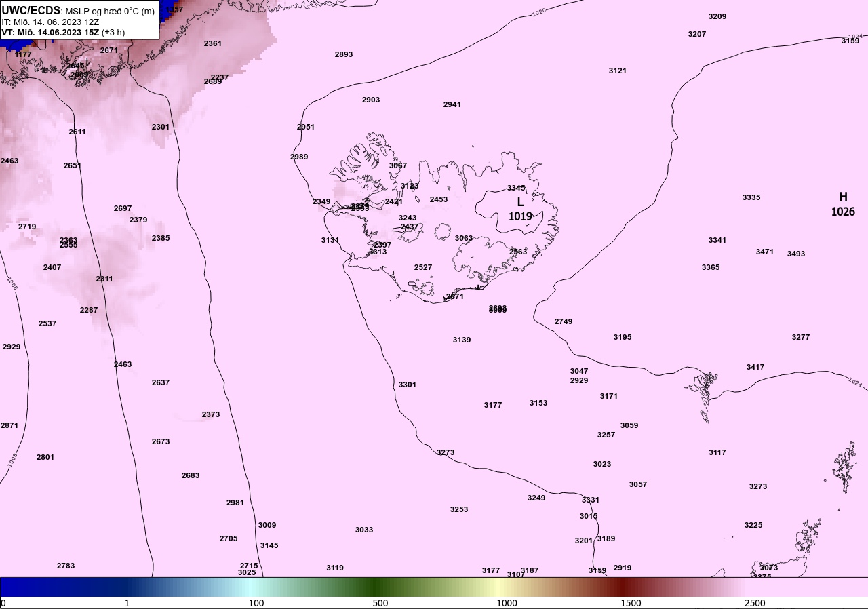Click the height value 3153

(x=538, y=403)
